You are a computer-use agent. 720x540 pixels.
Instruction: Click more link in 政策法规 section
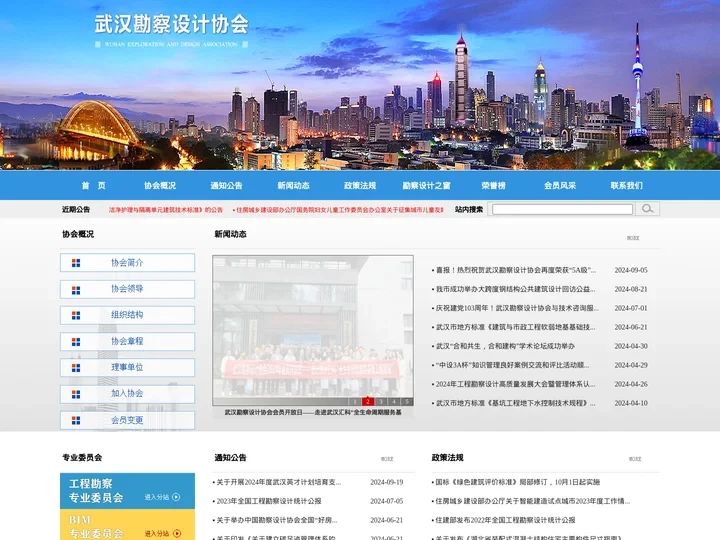click(635, 459)
